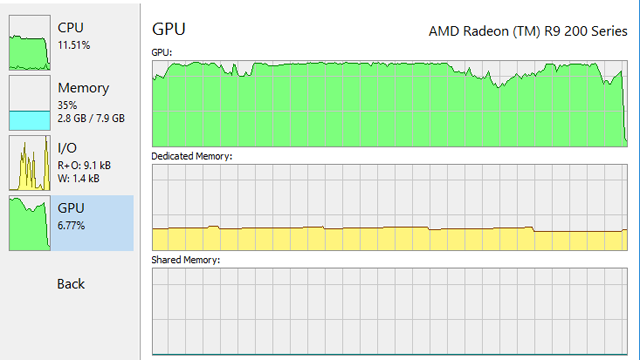The image size is (640, 360).
Task: Click the R+O: 9.1 kB reading
Action: pos(84,165)
